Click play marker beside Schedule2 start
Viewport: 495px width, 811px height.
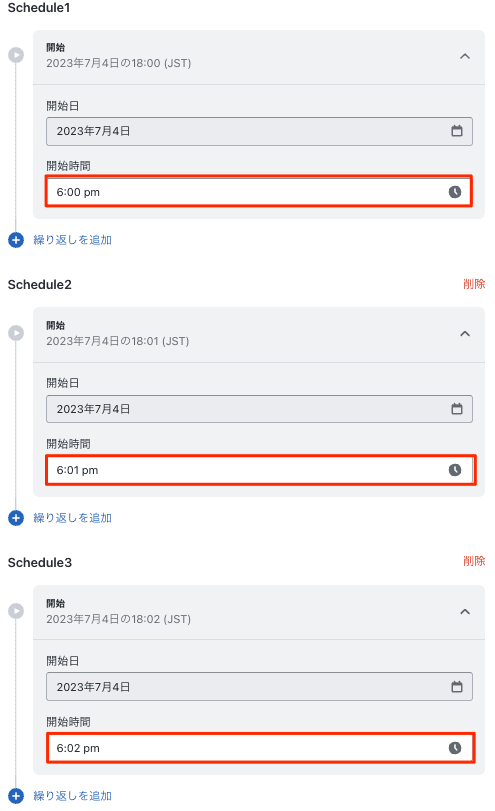[16, 333]
